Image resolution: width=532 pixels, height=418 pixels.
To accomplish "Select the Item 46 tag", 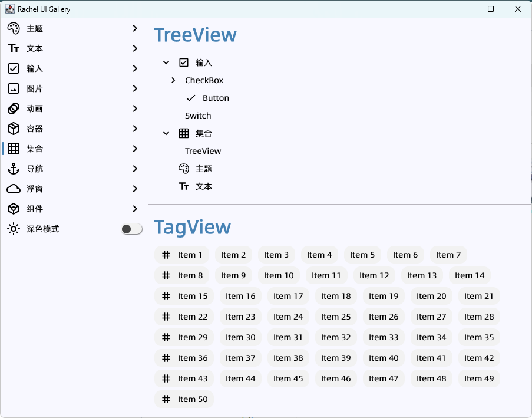I will point(336,378).
